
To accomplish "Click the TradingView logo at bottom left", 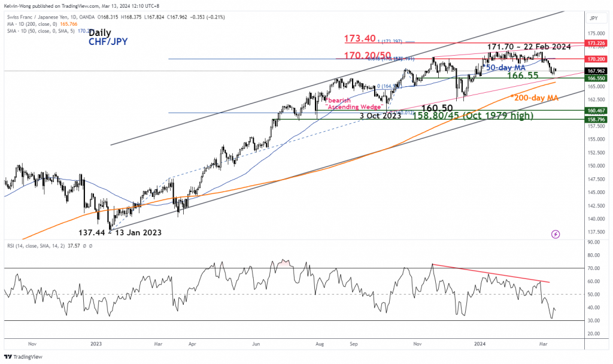I will [x=23, y=357].
